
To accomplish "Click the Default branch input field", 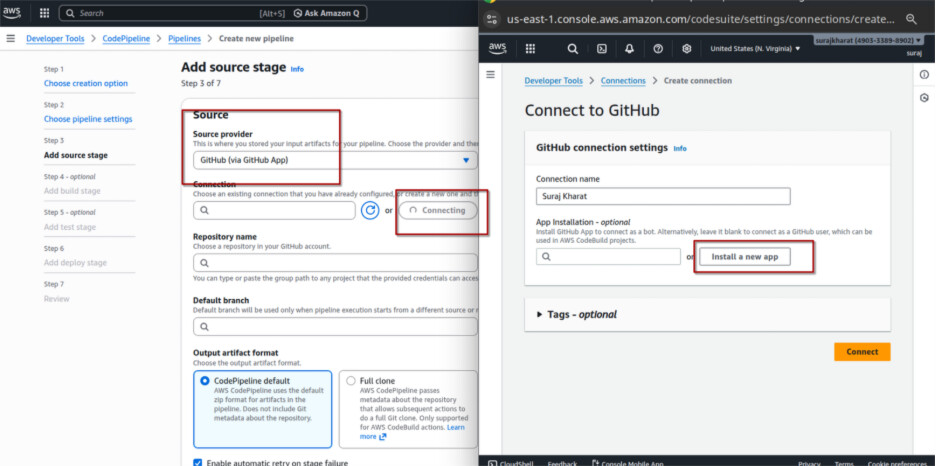I will pyautogui.click(x=335, y=326).
